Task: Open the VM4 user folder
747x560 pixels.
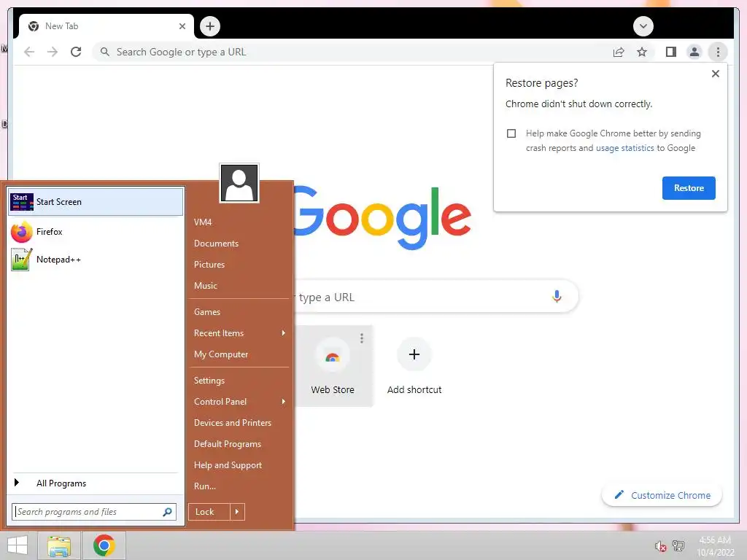Action: pyautogui.click(x=203, y=222)
